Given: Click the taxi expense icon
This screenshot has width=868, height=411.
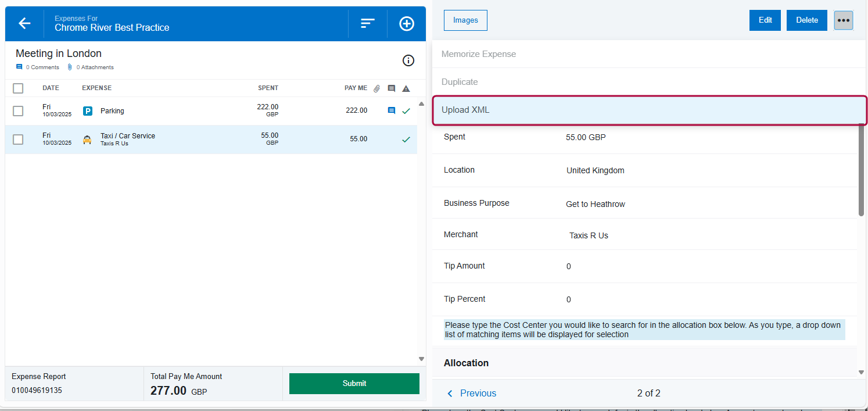Looking at the screenshot, I should 87,140.
